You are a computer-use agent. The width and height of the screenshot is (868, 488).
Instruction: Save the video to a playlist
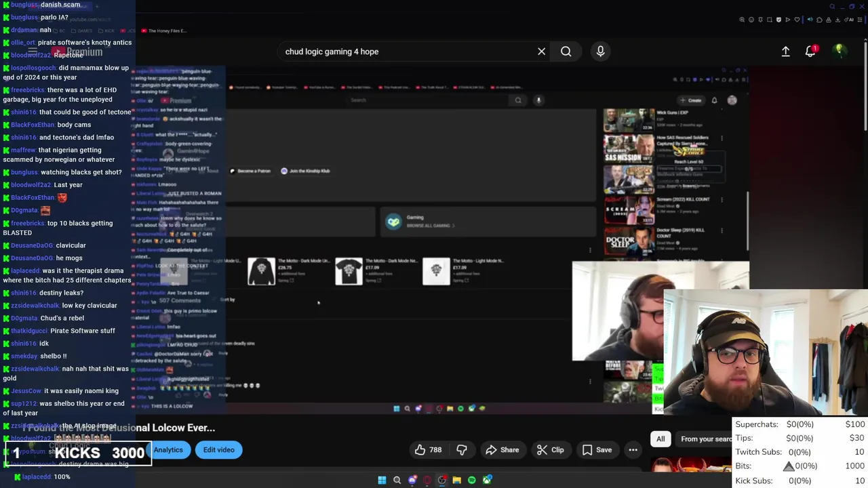[597, 450]
